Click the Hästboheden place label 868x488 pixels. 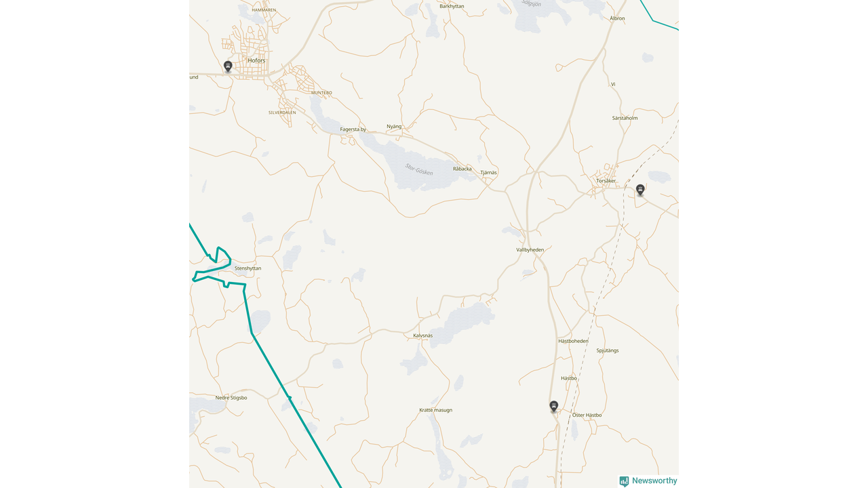click(574, 341)
